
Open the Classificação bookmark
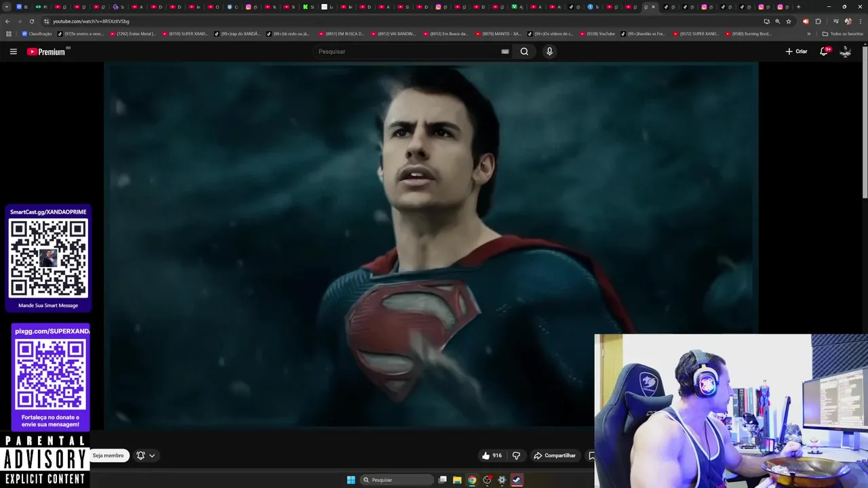click(37, 33)
